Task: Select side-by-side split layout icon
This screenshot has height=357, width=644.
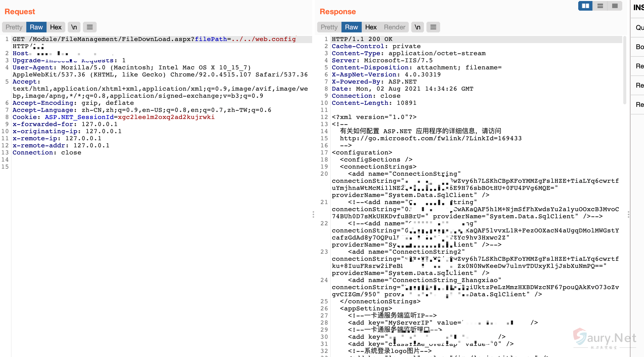Action: 585,6
